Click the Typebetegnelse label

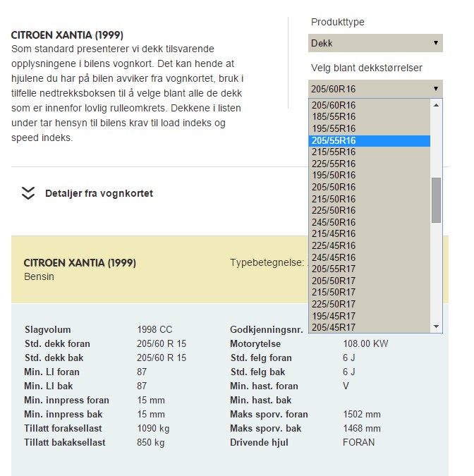tap(267, 262)
